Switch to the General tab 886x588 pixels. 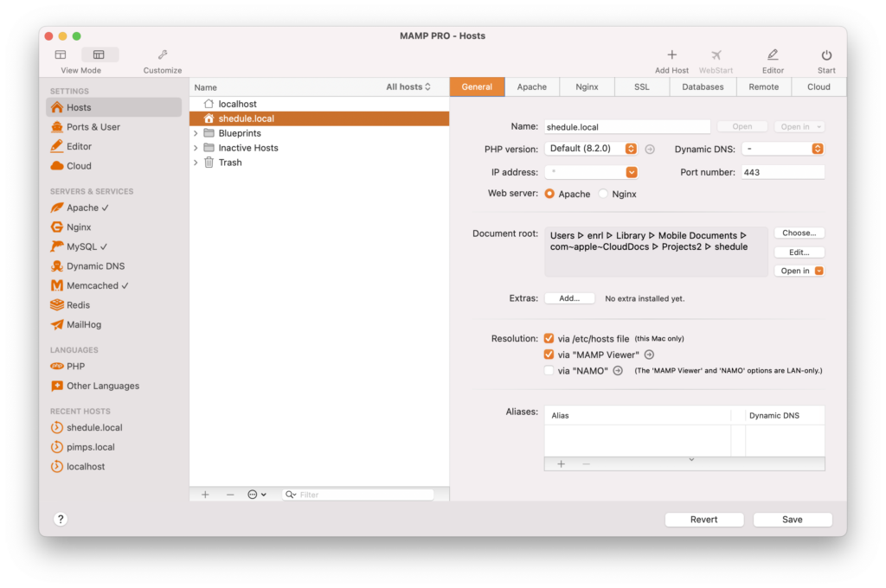(477, 87)
